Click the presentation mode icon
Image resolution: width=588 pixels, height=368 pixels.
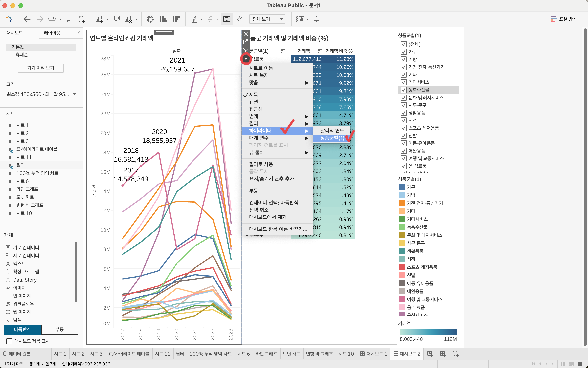pos(316,19)
